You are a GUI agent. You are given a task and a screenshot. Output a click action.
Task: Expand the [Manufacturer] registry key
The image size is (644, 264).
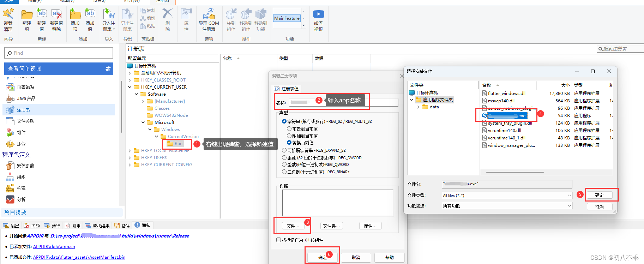pyautogui.click(x=143, y=101)
